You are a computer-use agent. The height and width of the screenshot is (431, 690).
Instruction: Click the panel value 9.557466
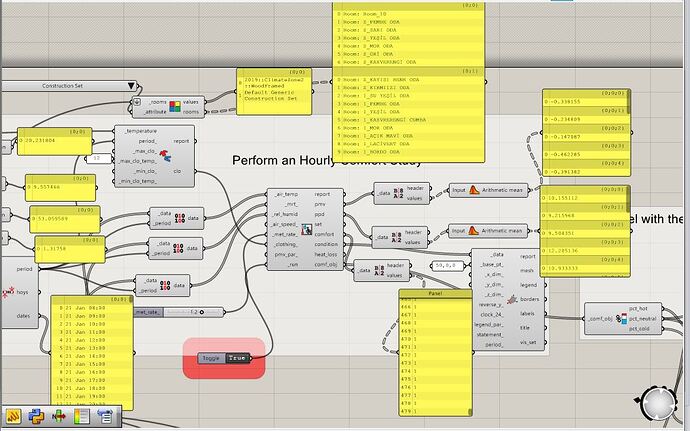46,187
